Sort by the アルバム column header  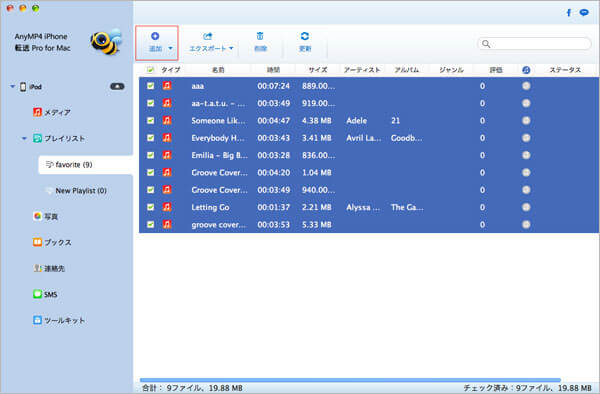click(407, 70)
